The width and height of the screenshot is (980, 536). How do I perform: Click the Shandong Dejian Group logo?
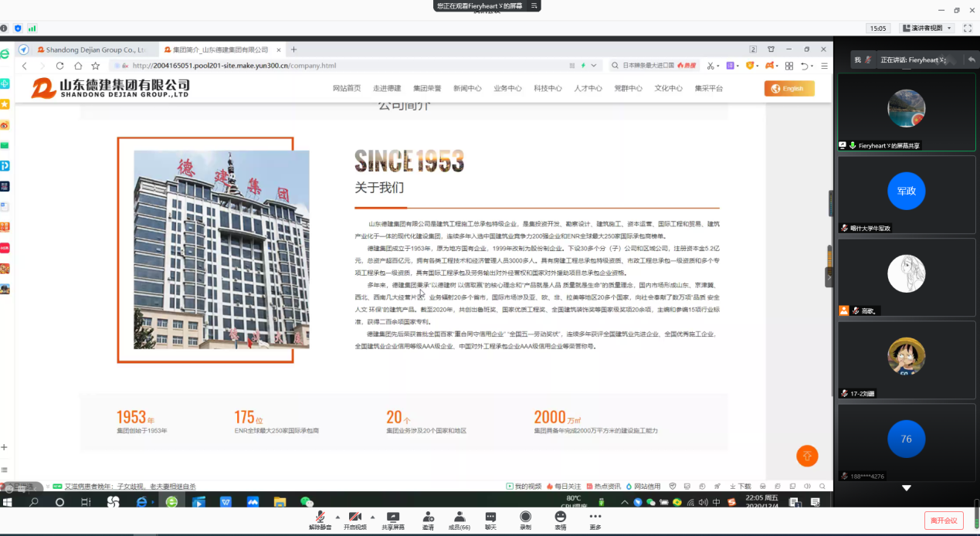(x=110, y=88)
